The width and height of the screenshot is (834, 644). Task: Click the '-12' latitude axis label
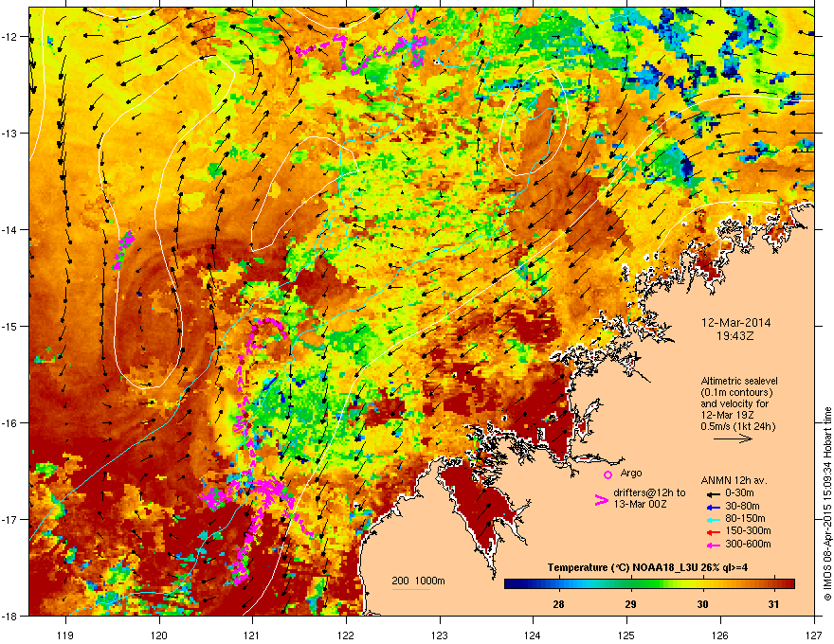tap(9, 36)
